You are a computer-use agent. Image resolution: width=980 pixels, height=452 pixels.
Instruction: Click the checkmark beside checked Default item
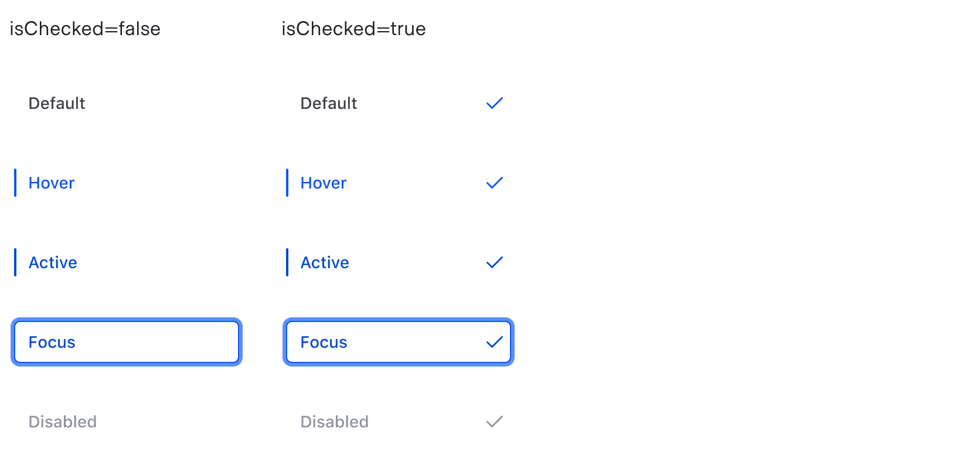click(x=494, y=103)
